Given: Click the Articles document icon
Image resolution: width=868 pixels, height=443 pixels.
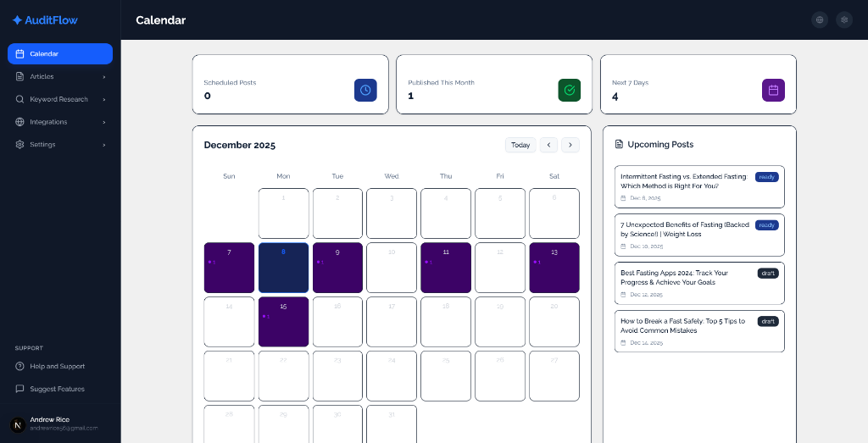Looking at the screenshot, I should point(20,76).
